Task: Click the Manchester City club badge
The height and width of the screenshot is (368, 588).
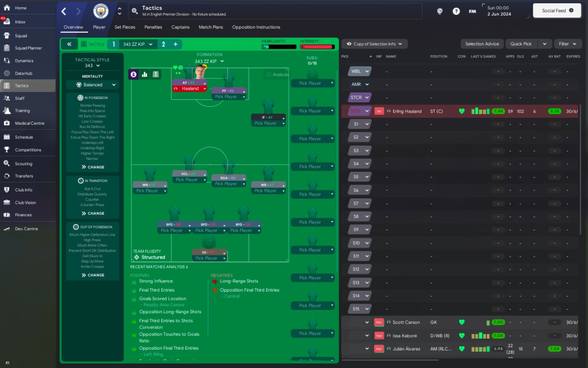Action: coord(101,11)
